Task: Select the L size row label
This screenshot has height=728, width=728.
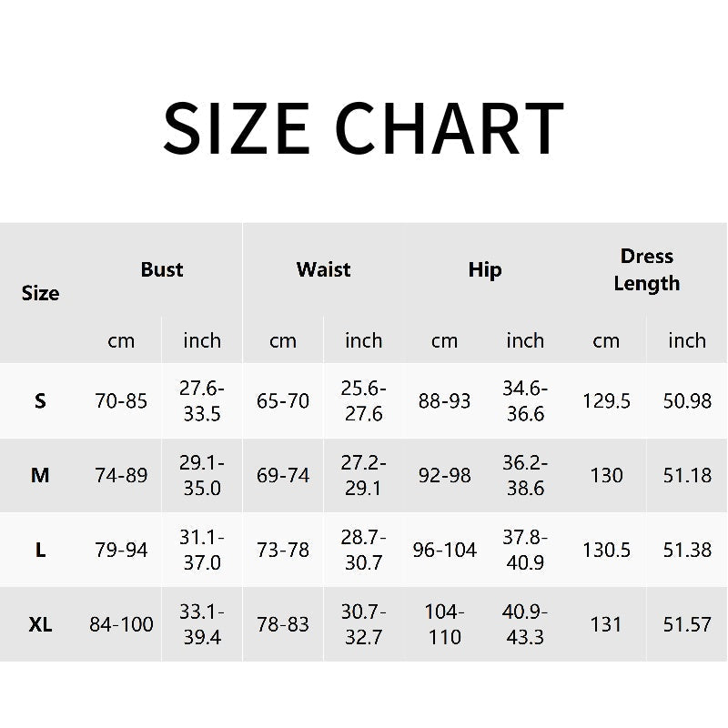Action: pos(40,550)
